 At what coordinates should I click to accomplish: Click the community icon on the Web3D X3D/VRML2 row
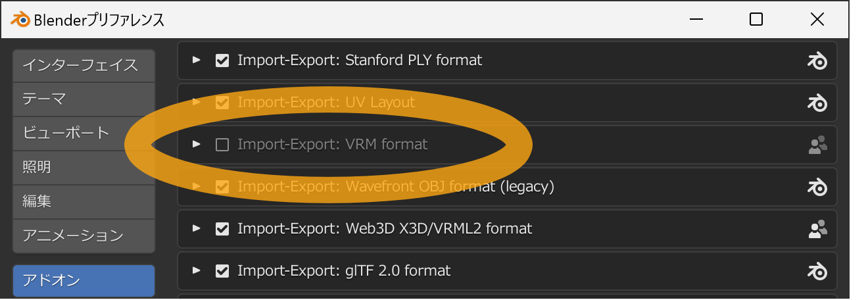[817, 229]
